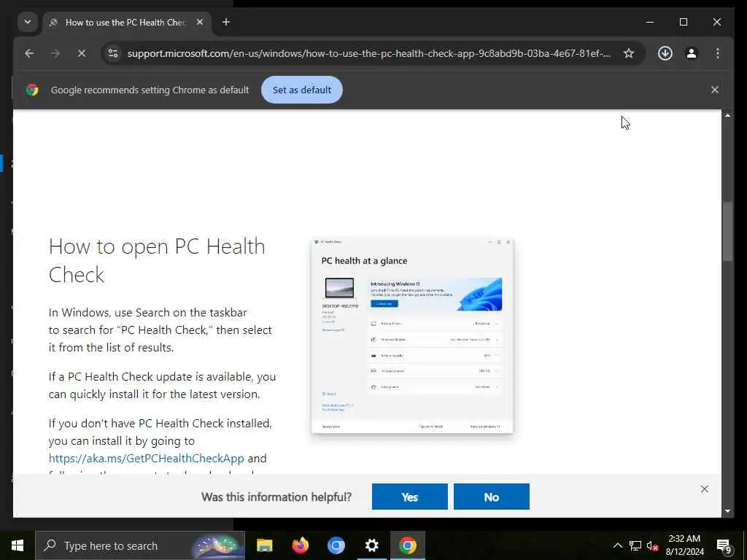The width and height of the screenshot is (747, 560).
Task: Open site information icon in address bar
Action: (x=113, y=53)
